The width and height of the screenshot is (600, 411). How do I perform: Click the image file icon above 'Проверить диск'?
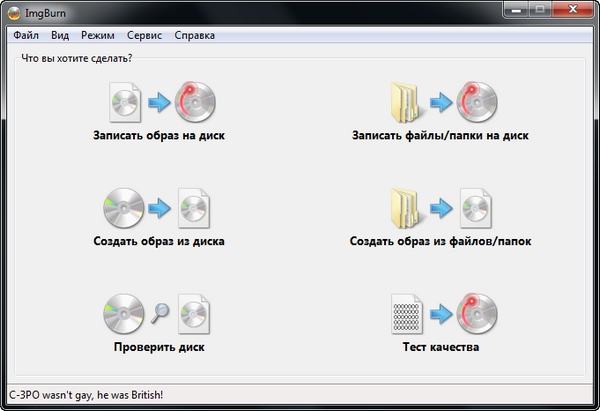click(x=194, y=314)
